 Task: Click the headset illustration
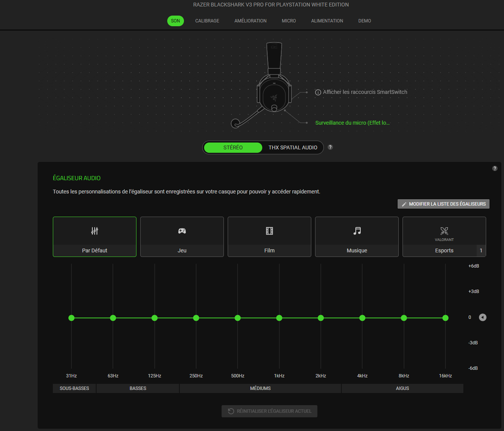262,85
